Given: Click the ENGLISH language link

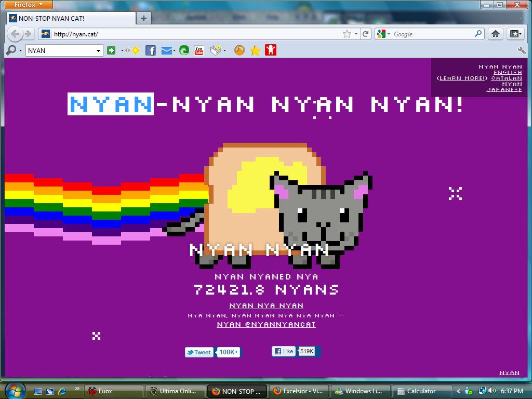Looking at the screenshot, I should (508, 72).
